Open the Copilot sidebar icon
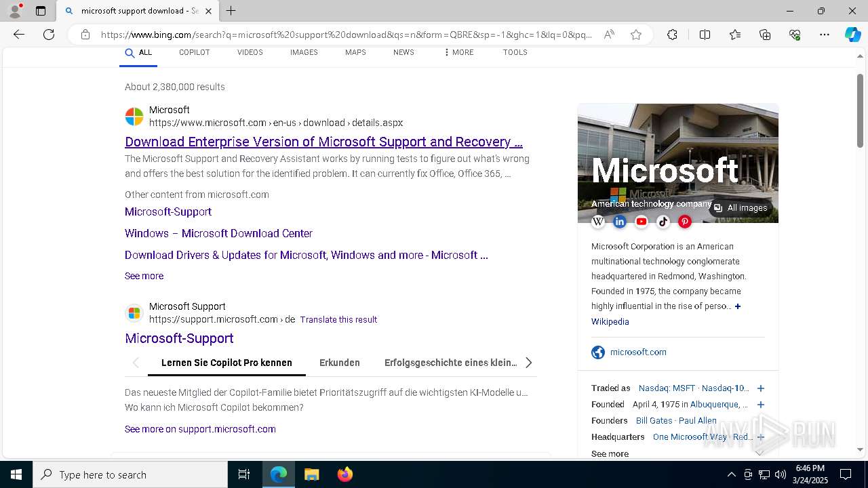 click(852, 35)
